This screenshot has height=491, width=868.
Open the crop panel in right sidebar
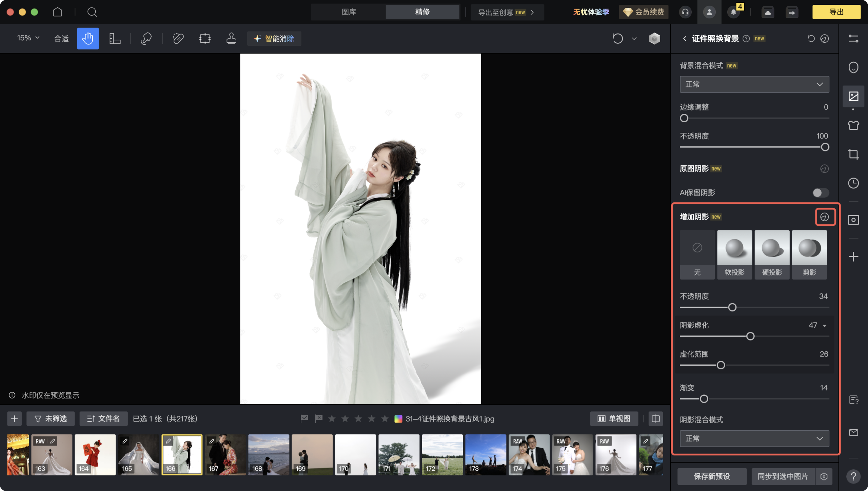point(853,154)
